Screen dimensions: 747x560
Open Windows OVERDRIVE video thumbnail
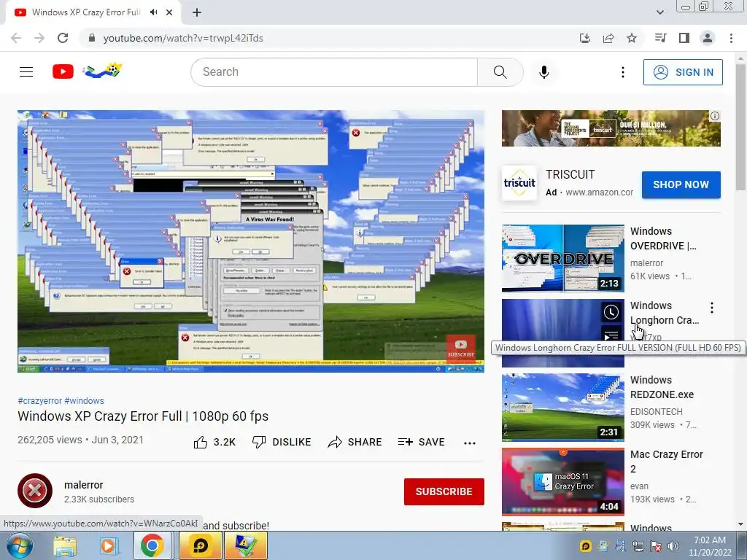(562, 258)
